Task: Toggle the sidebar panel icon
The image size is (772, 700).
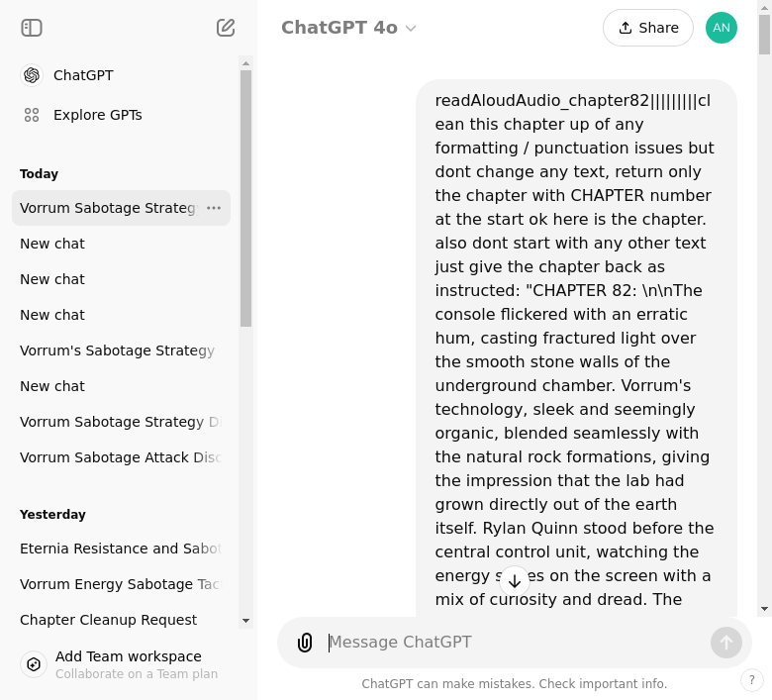Action: [x=32, y=28]
